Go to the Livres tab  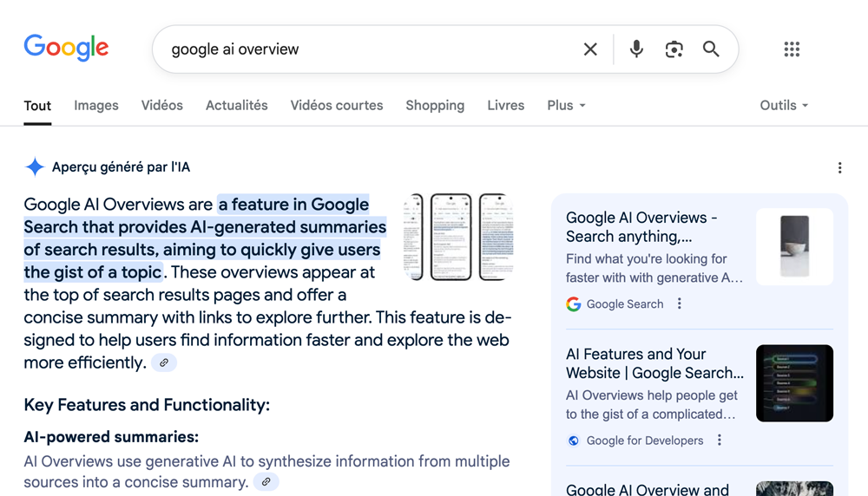tap(505, 106)
